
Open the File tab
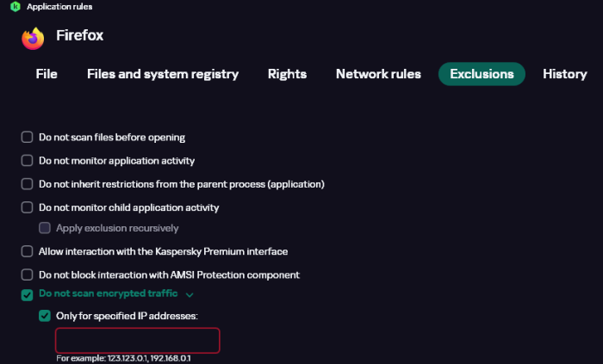pos(47,74)
